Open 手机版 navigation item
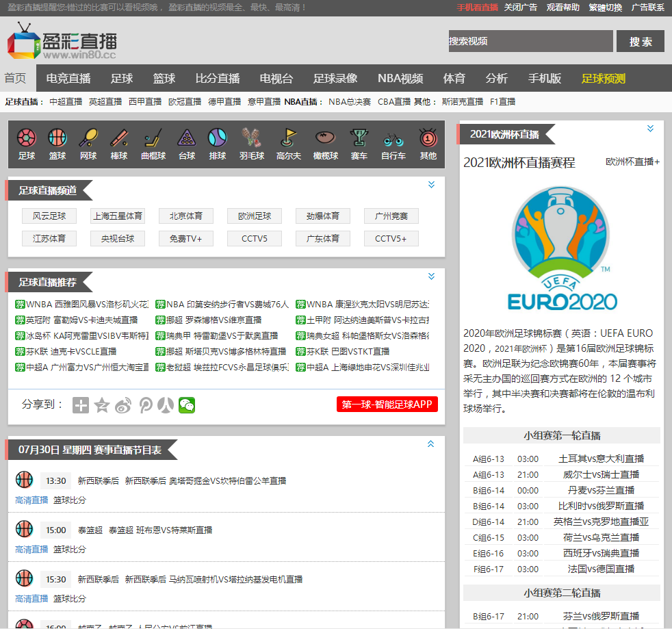This screenshot has height=629, width=672. click(x=545, y=79)
